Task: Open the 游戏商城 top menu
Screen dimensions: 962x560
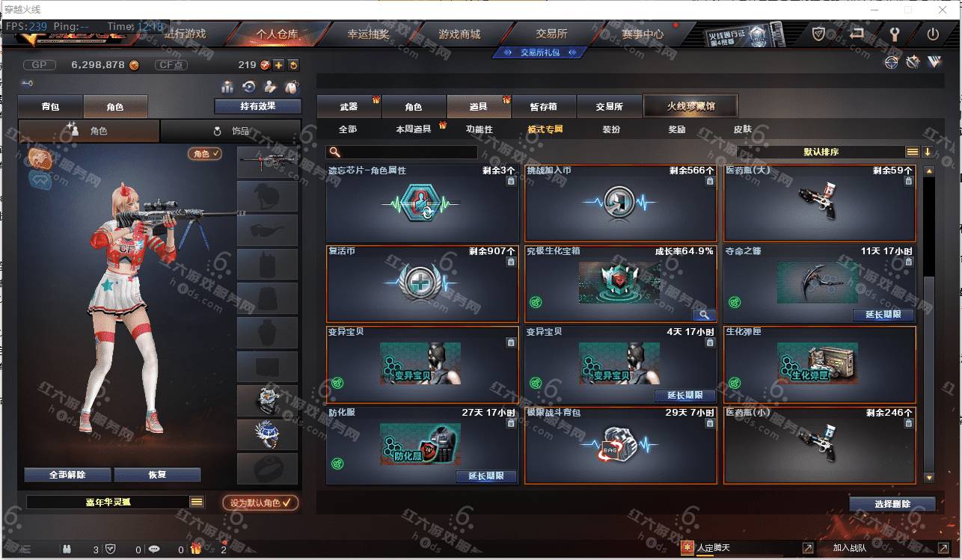Action: click(x=459, y=34)
